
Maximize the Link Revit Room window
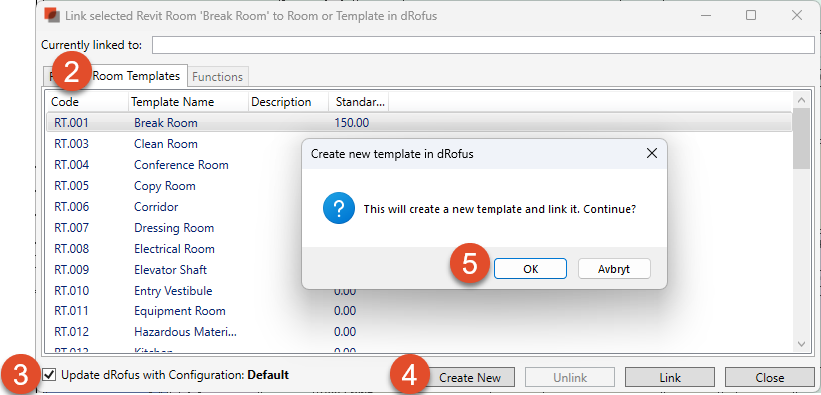click(x=751, y=15)
